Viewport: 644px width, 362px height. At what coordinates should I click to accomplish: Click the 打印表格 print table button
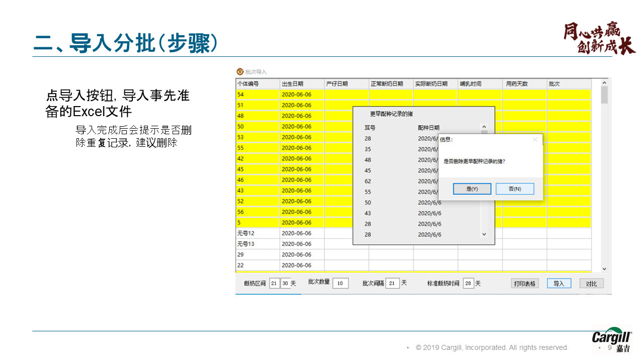(x=525, y=284)
